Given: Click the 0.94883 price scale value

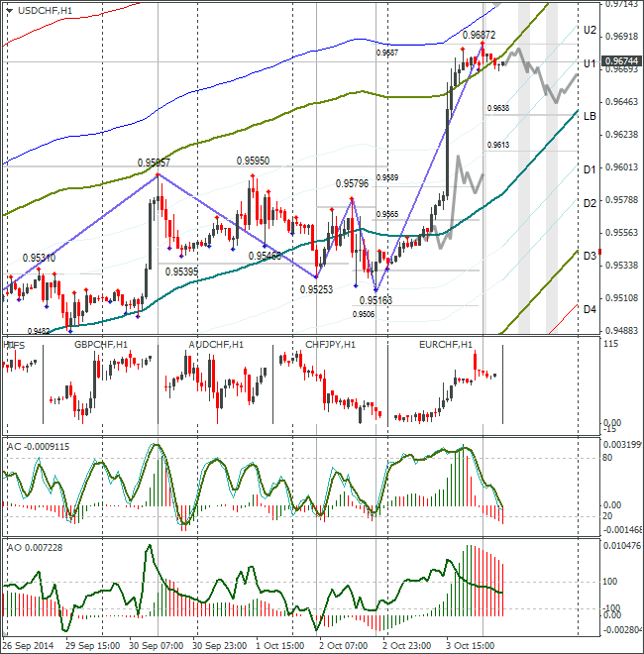Looking at the screenshot, I should click(x=621, y=330).
